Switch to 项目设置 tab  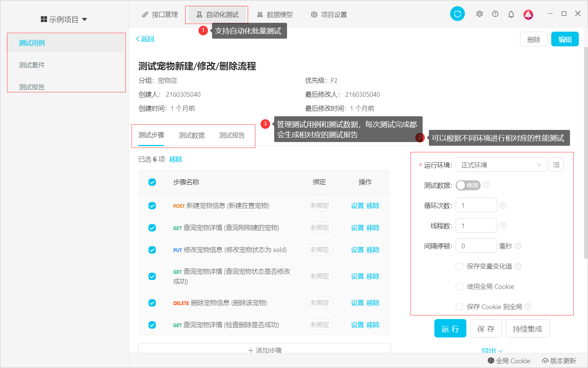coord(329,14)
